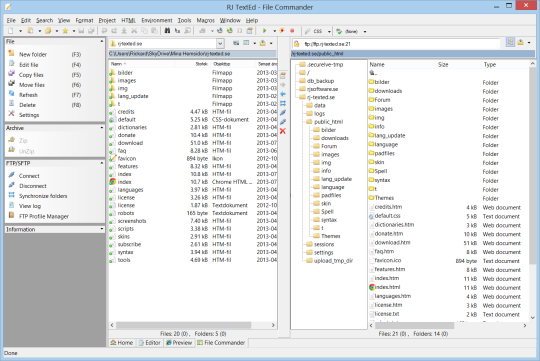The width and height of the screenshot is (540, 361).
Task: Click the green Run arrow in toolbar
Action: pyautogui.click(x=264, y=31)
